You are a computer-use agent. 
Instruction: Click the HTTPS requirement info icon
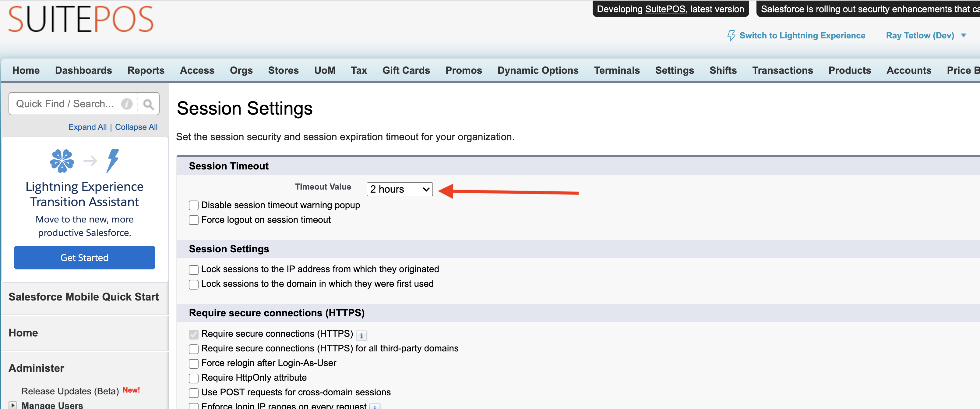click(361, 336)
